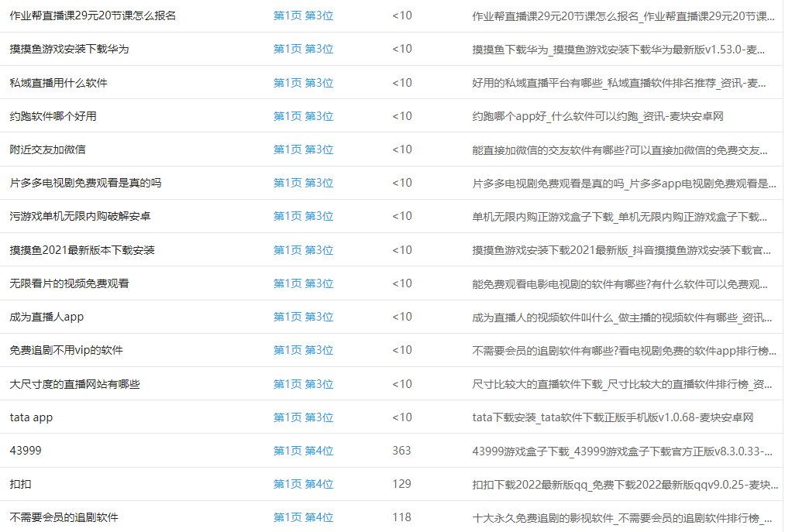785x532 pixels.
Task: Click page title 尺寸比较大的直播软件下载
Action: [x=621, y=384]
